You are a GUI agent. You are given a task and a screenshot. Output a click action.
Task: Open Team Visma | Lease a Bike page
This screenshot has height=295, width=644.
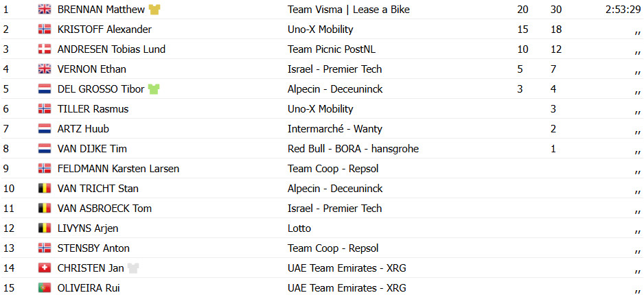click(349, 10)
